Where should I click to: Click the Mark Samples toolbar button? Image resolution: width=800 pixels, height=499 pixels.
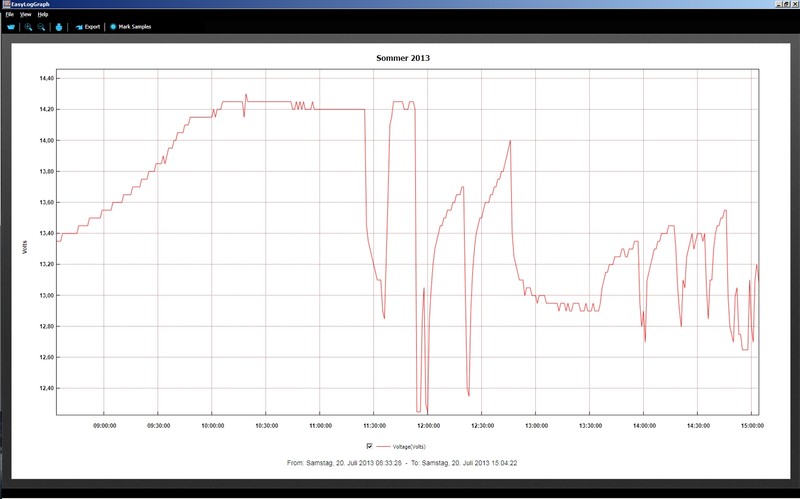pos(130,27)
